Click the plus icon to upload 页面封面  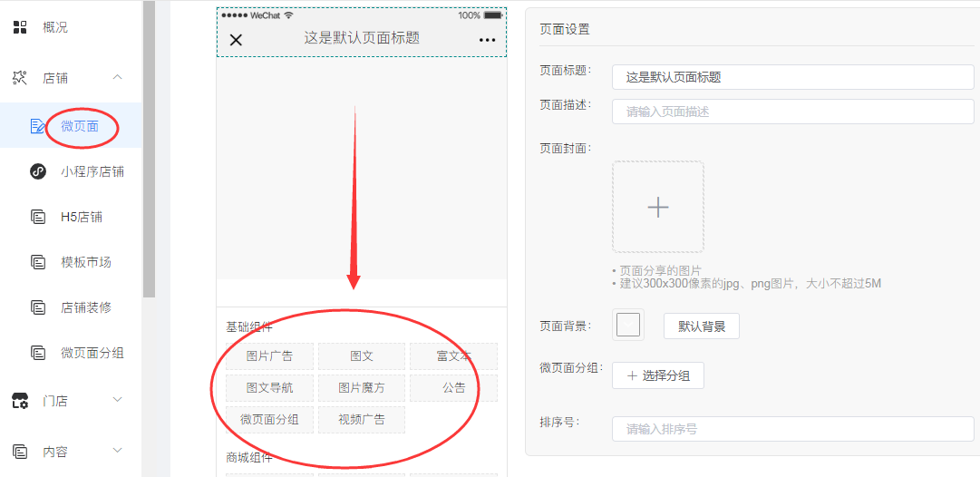click(x=658, y=207)
